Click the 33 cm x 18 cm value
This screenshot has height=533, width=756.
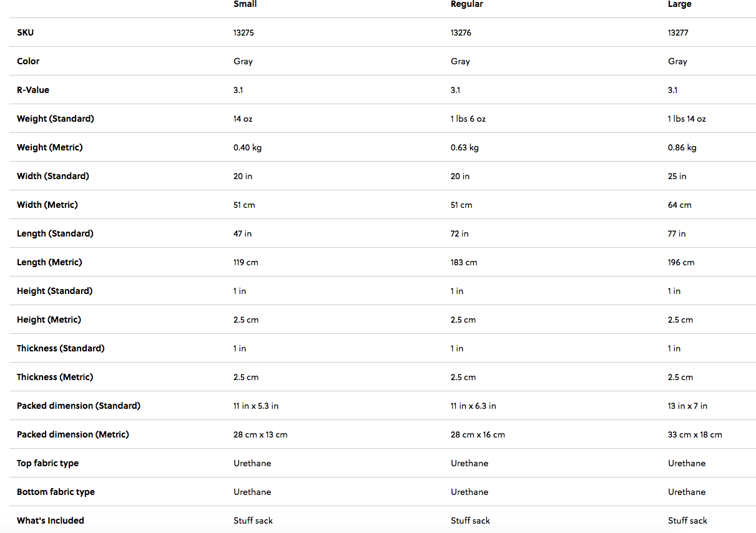[x=695, y=434]
